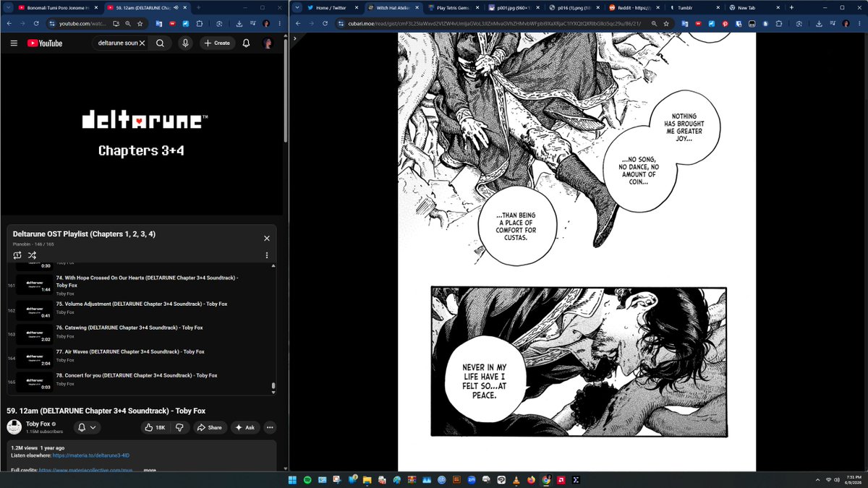
Task: Open more actions ellipsis beside Ask
Action: (x=270, y=427)
